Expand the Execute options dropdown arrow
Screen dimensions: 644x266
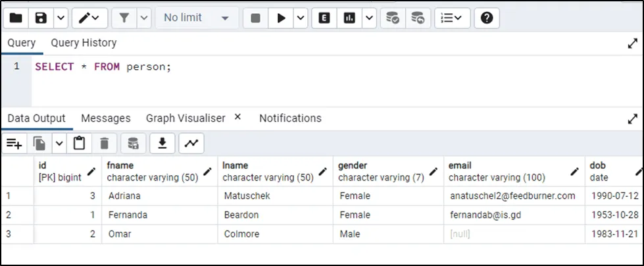click(301, 18)
